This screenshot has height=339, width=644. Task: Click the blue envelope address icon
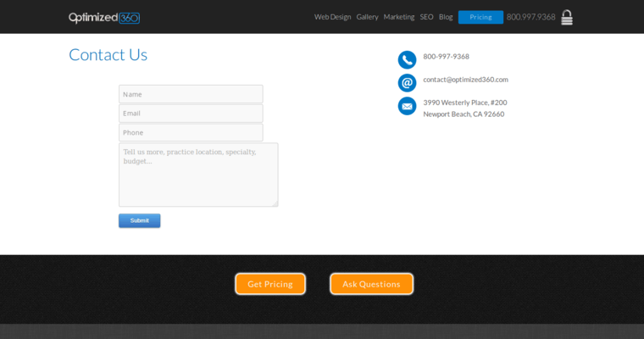point(407,106)
